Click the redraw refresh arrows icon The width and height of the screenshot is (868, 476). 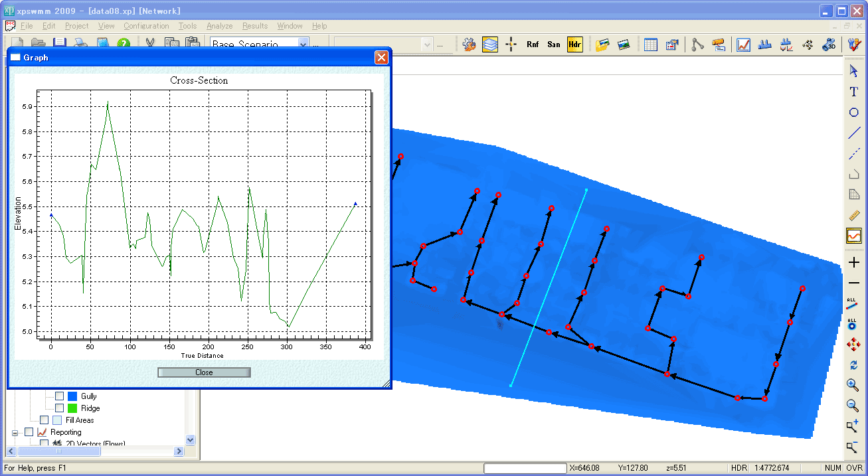(x=854, y=365)
